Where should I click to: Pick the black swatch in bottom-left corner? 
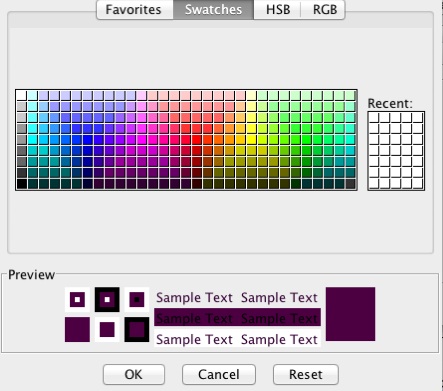tap(21, 184)
